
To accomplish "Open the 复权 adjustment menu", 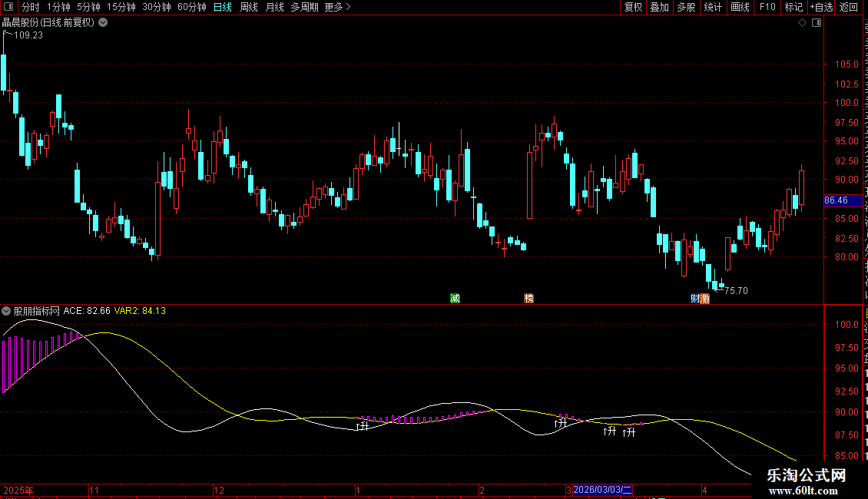I will click(x=633, y=7).
